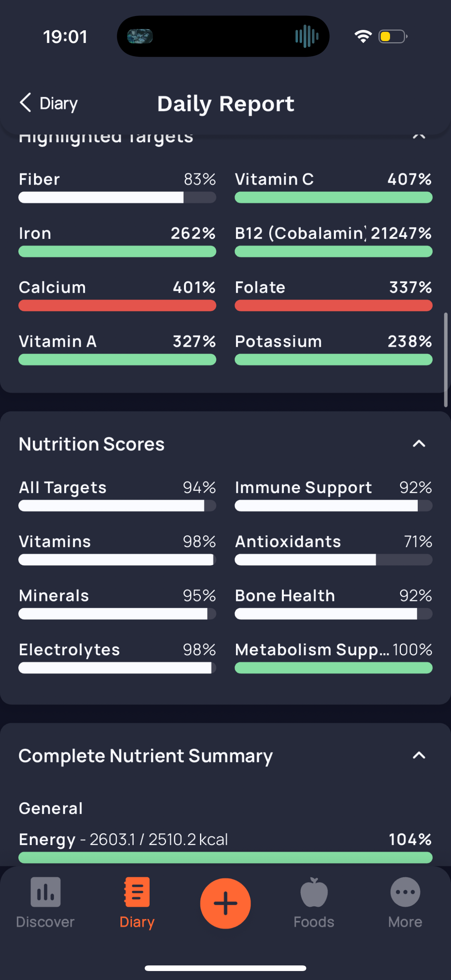Open the Discover bar chart icon
451x980 pixels.
coord(45,892)
